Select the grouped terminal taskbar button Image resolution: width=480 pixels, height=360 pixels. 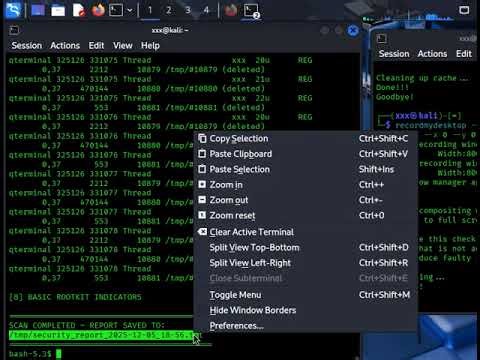[251, 11]
